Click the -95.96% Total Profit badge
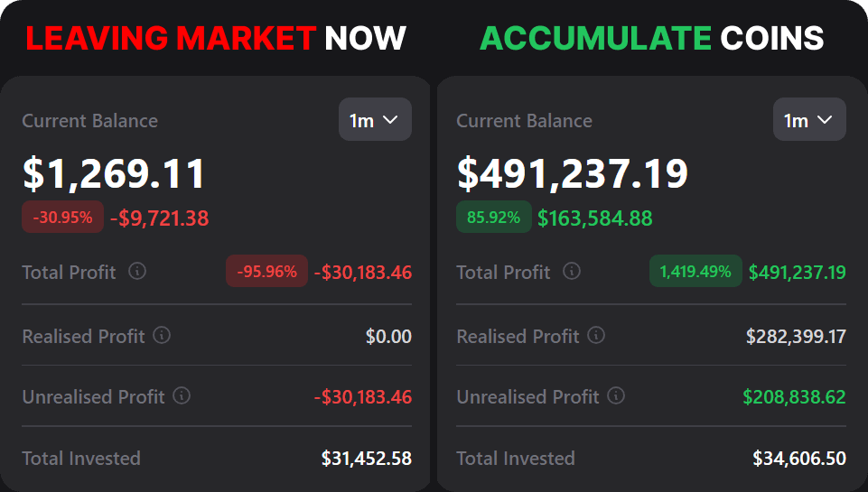Screen dimensions: 868x492 tap(266, 271)
